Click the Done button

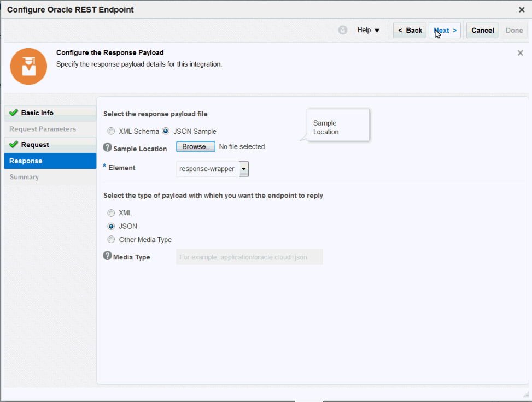coord(514,31)
